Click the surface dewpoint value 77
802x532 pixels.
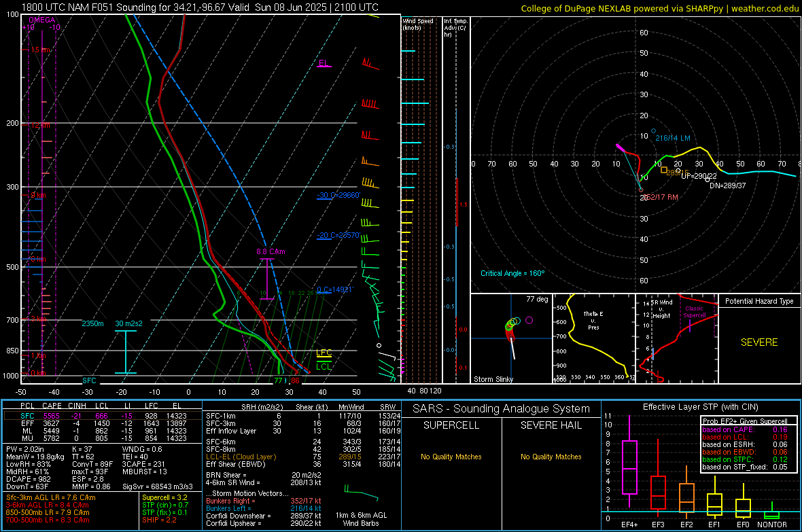click(278, 380)
